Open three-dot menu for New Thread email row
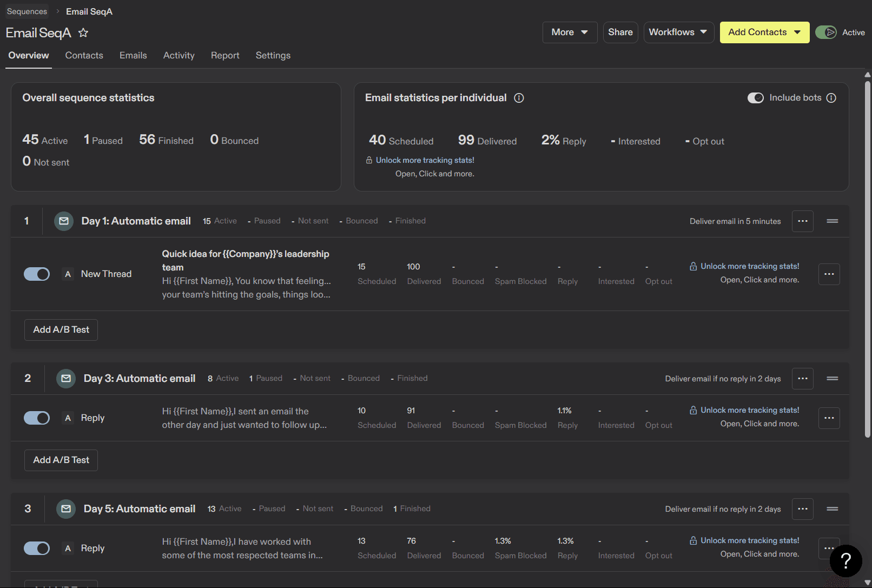 (829, 274)
